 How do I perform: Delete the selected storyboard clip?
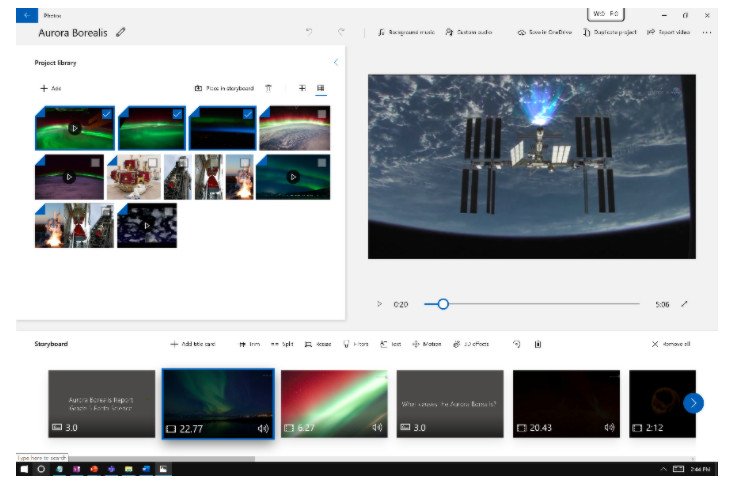[x=538, y=344]
